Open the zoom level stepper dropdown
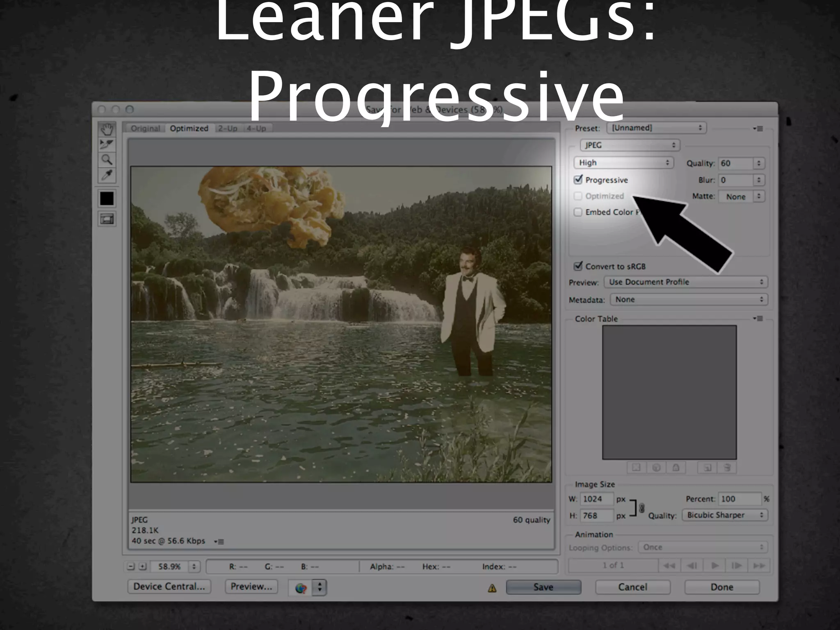 (194, 566)
